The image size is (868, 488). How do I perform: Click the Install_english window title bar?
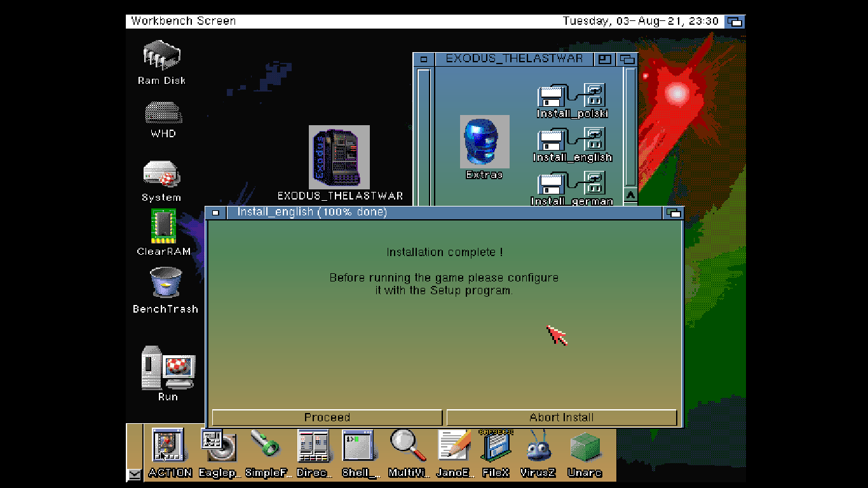click(445, 212)
